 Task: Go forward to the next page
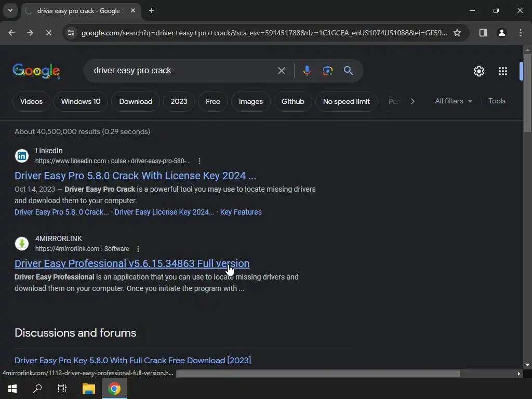coord(30,33)
